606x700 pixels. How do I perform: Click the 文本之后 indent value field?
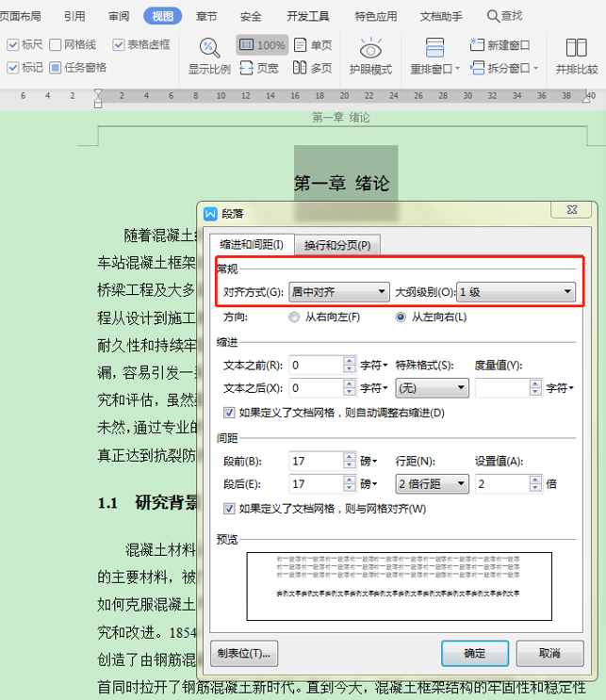pyautogui.click(x=316, y=388)
